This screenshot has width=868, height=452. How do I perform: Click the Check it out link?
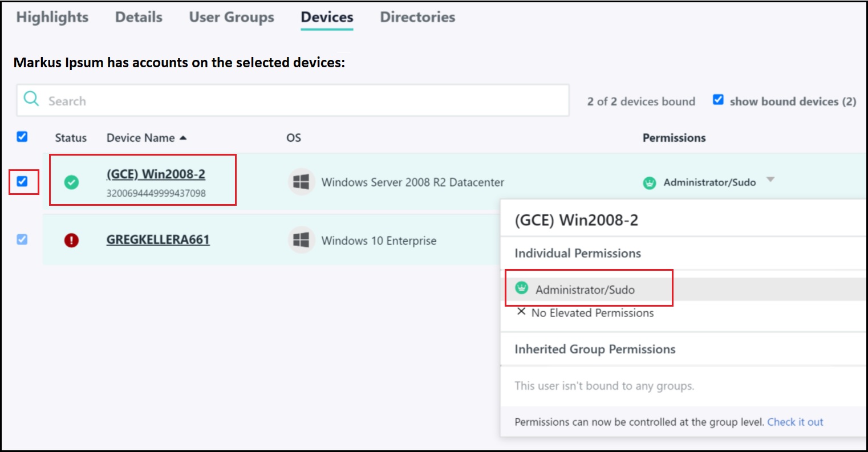795,422
